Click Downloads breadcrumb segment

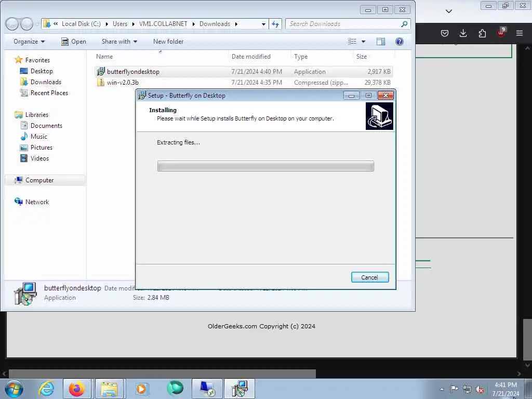(215, 24)
